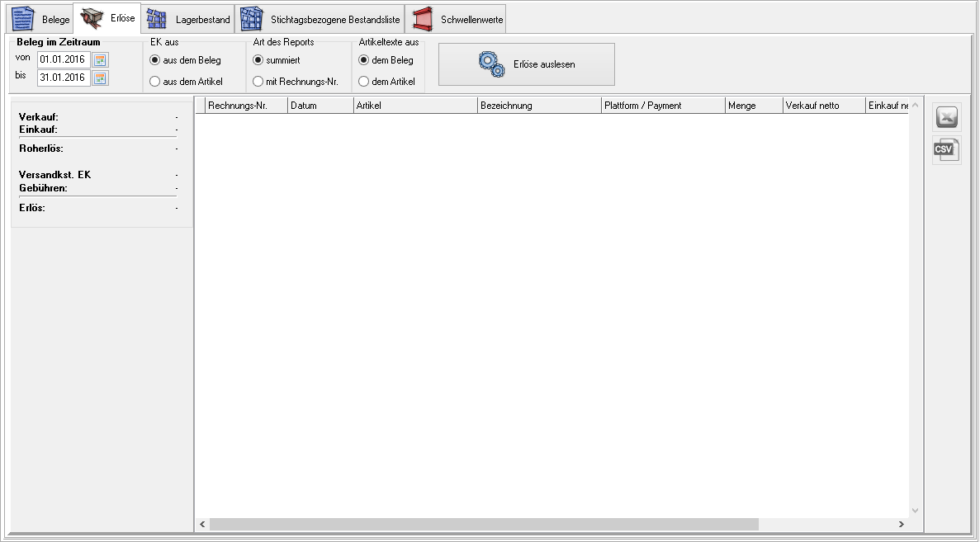Sort by the Rechnungs-Nr. column header
This screenshot has height=542, width=980.
pyautogui.click(x=245, y=106)
